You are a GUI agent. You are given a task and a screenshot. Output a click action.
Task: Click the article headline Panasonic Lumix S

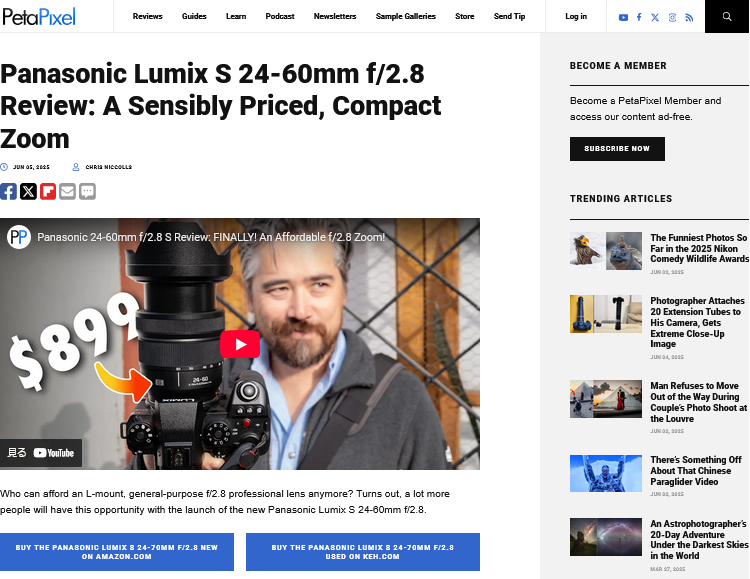(x=221, y=106)
